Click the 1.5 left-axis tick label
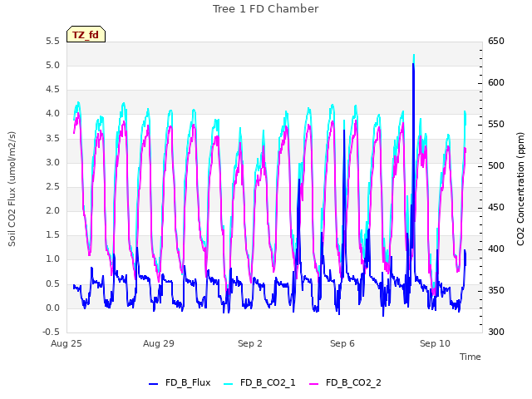The height and width of the screenshot is (399, 532). point(52,234)
